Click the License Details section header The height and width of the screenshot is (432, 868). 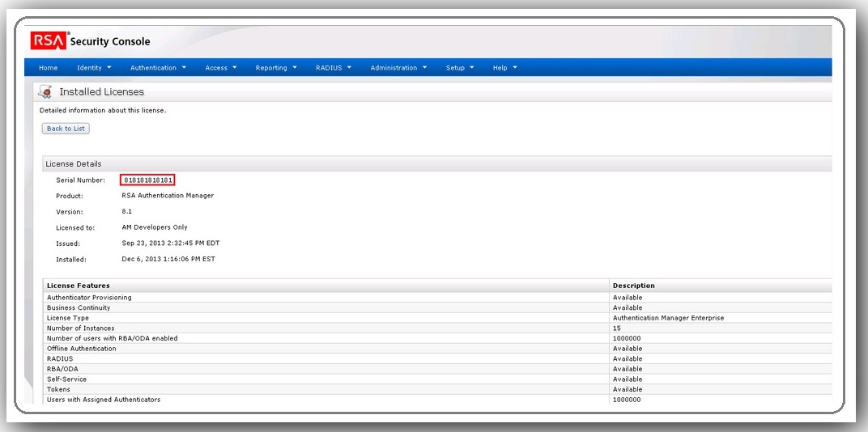(x=74, y=164)
